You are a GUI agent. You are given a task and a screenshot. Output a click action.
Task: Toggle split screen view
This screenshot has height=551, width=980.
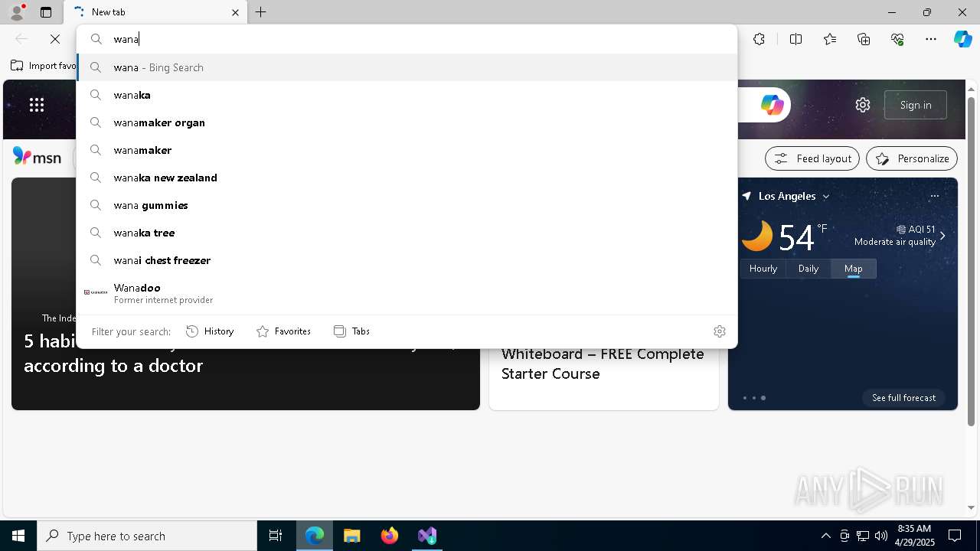pyautogui.click(x=795, y=39)
